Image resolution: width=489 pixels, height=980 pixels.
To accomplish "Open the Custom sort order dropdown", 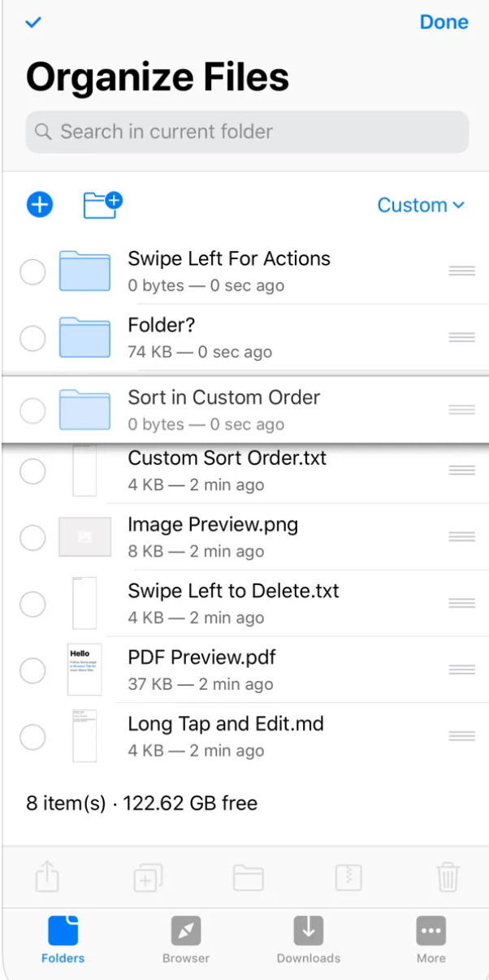I will 420,206.
